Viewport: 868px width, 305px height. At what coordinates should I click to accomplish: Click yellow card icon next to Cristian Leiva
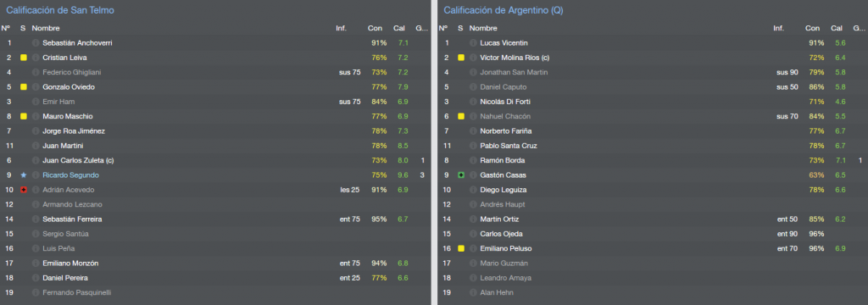pyautogui.click(x=23, y=58)
